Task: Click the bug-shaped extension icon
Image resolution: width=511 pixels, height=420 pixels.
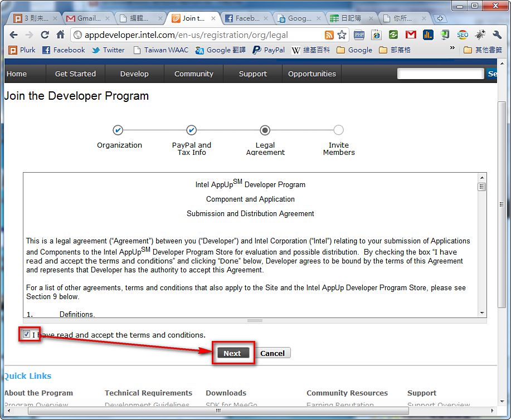Action: pyautogui.click(x=480, y=35)
